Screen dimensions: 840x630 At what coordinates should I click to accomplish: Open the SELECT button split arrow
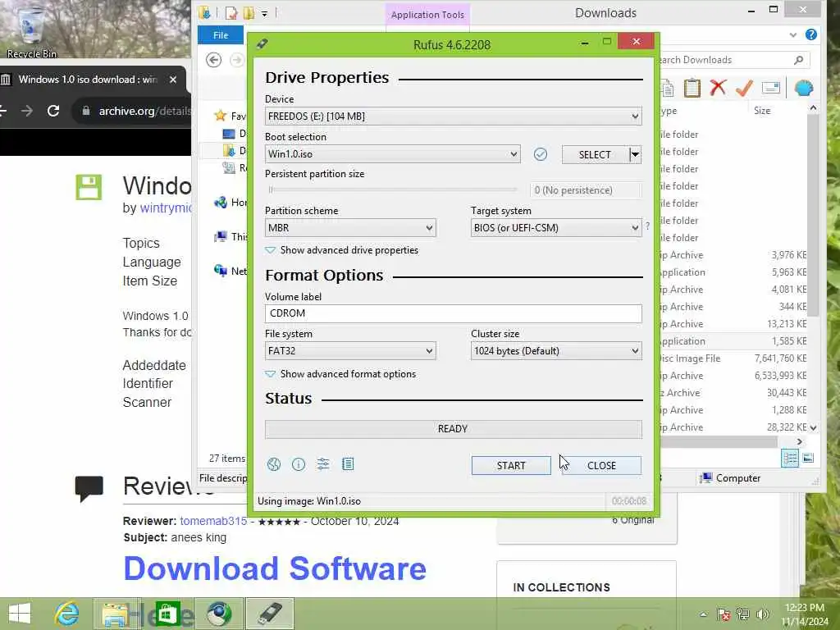click(636, 155)
